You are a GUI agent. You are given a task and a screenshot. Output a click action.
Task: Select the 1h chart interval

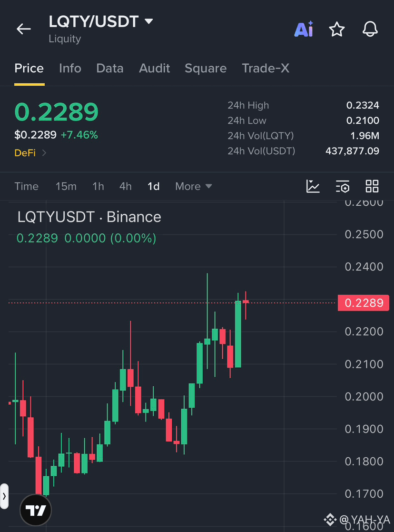(x=98, y=186)
